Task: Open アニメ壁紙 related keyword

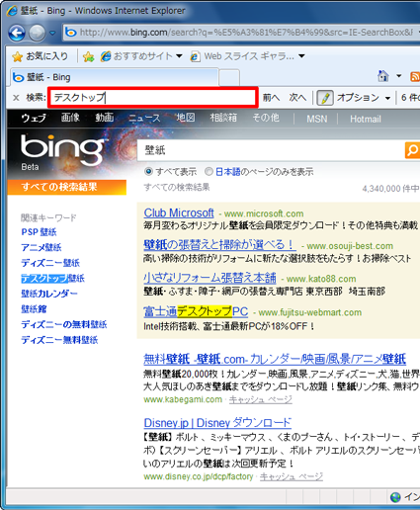Action: pyautogui.click(x=42, y=247)
